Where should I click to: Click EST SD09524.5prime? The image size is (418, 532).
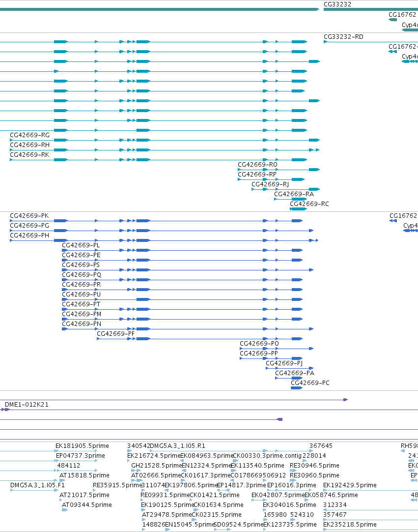tap(239, 525)
